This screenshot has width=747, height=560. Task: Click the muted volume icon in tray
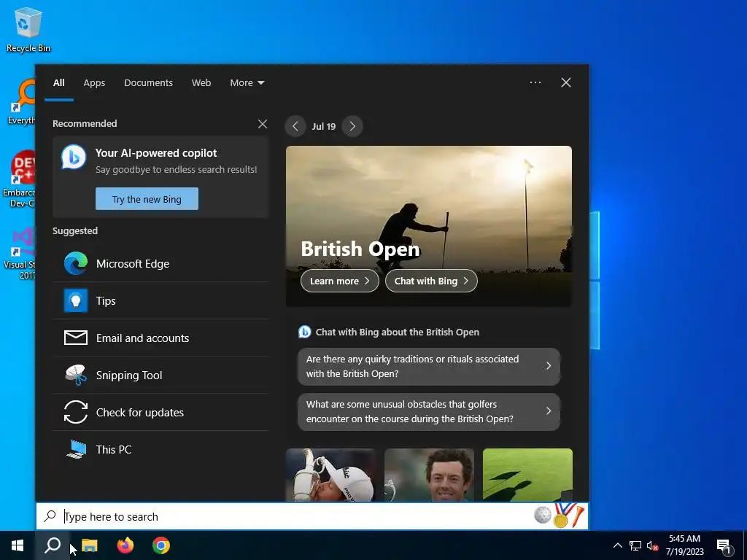click(652, 545)
